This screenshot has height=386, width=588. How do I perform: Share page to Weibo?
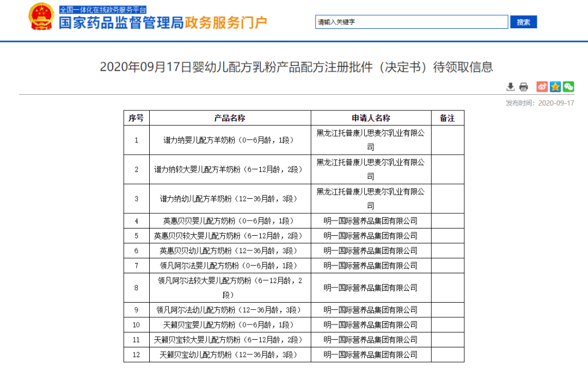(542, 87)
